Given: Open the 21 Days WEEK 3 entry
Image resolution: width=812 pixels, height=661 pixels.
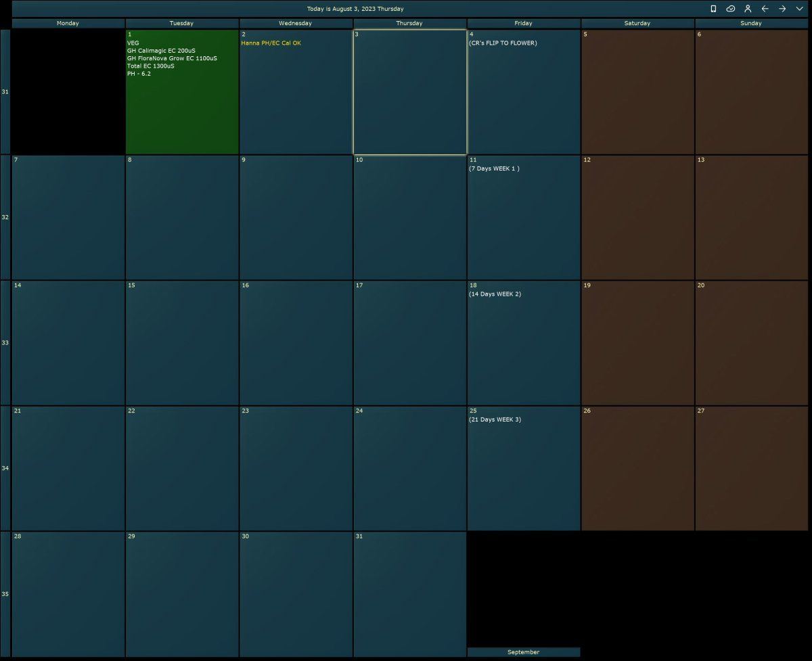Looking at the screenshot, I should [x=495, y=419].
